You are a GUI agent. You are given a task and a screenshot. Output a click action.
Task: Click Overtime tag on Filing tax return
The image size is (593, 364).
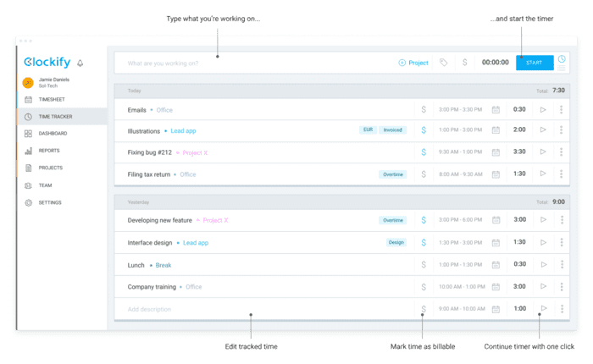point(393,174)
